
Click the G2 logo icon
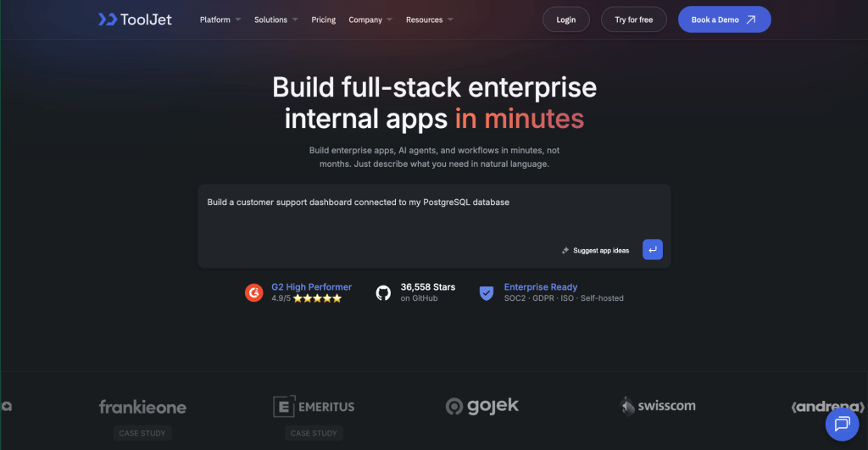tap(254, 292)
